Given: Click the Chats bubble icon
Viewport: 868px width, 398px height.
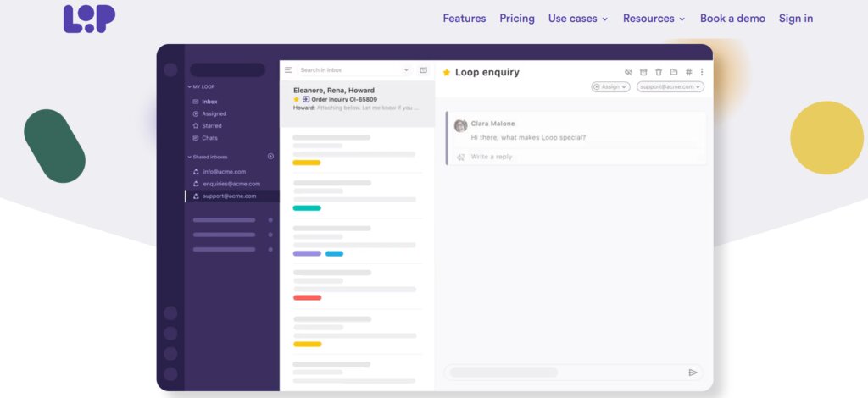Looking at the screenshot, I should point(196,138).
